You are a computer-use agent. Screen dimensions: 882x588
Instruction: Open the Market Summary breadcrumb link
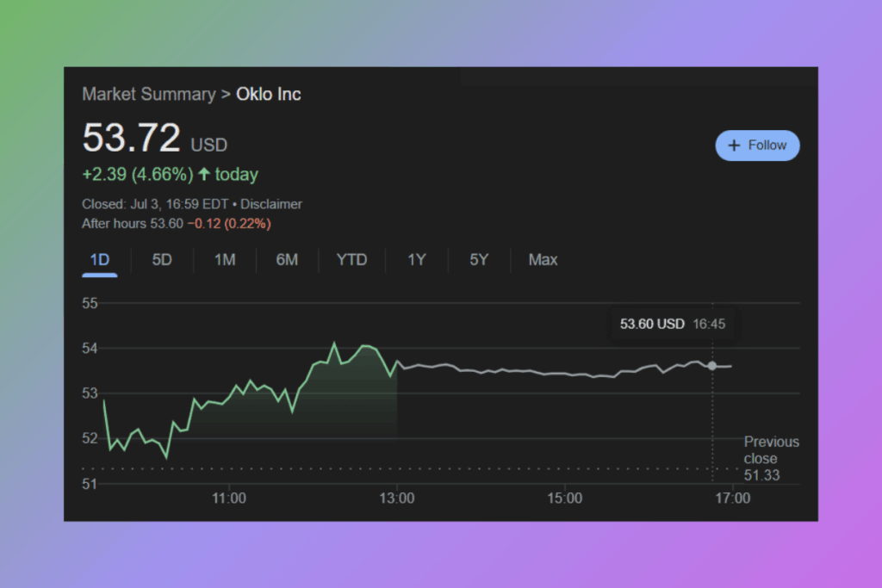(148, 94)
